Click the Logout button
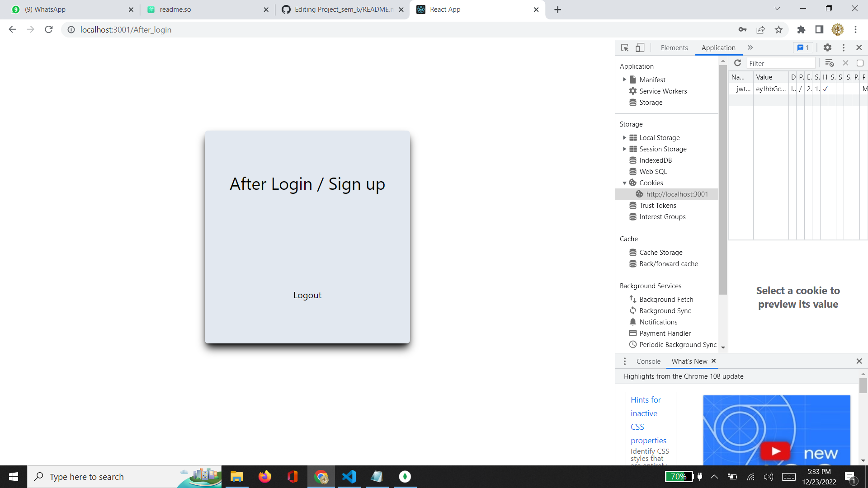 (307, 295)
